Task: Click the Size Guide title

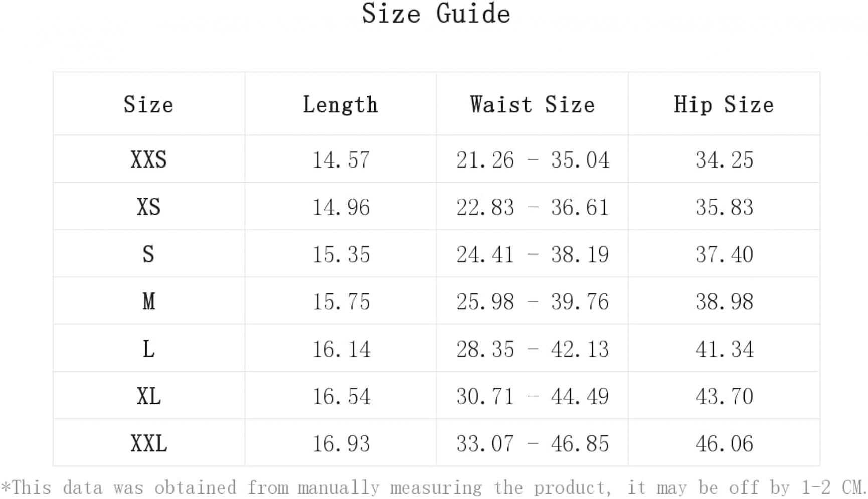Action: tap(436, 14)
